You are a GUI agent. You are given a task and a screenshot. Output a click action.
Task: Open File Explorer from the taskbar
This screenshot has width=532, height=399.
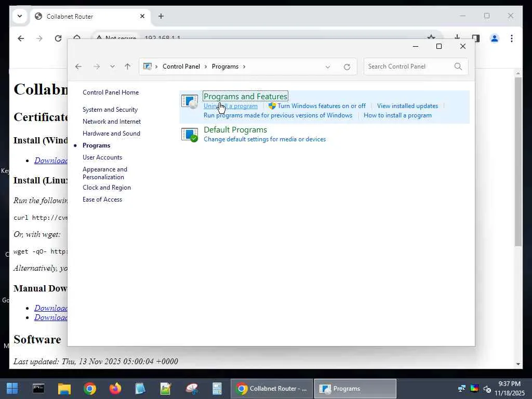(64, 389)
